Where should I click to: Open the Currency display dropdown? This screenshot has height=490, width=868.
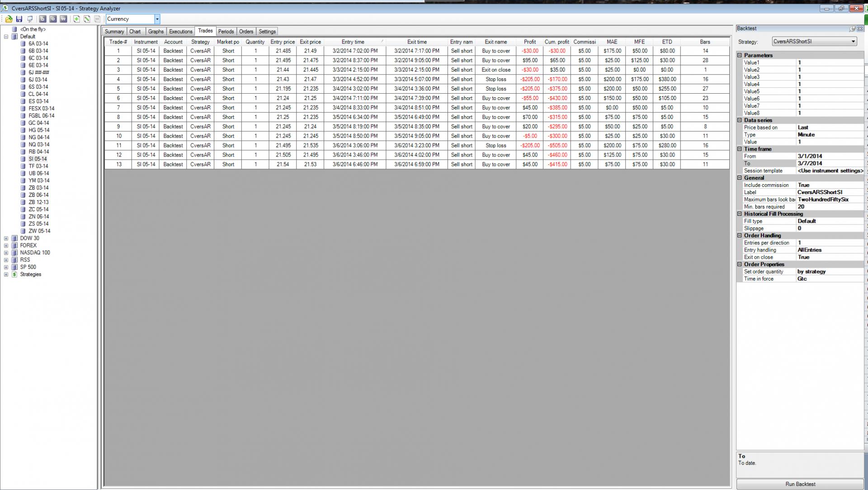[x=157, y=19]
